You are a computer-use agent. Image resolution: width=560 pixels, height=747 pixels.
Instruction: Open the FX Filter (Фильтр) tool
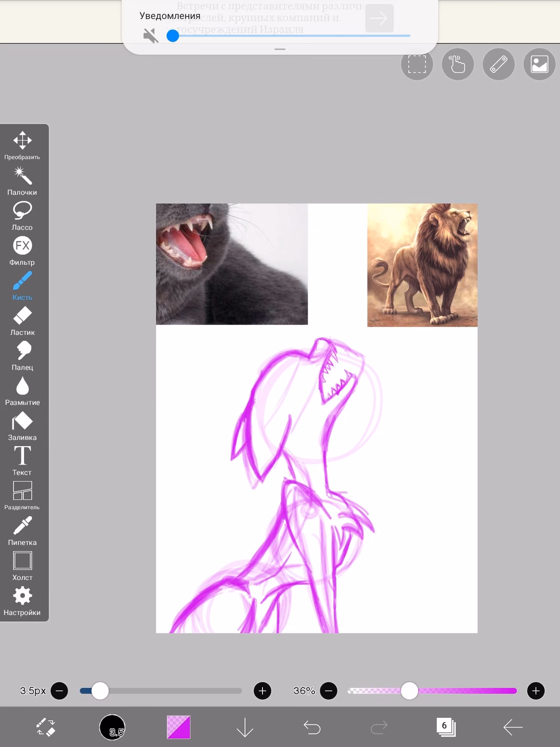(x=22, y=251)
